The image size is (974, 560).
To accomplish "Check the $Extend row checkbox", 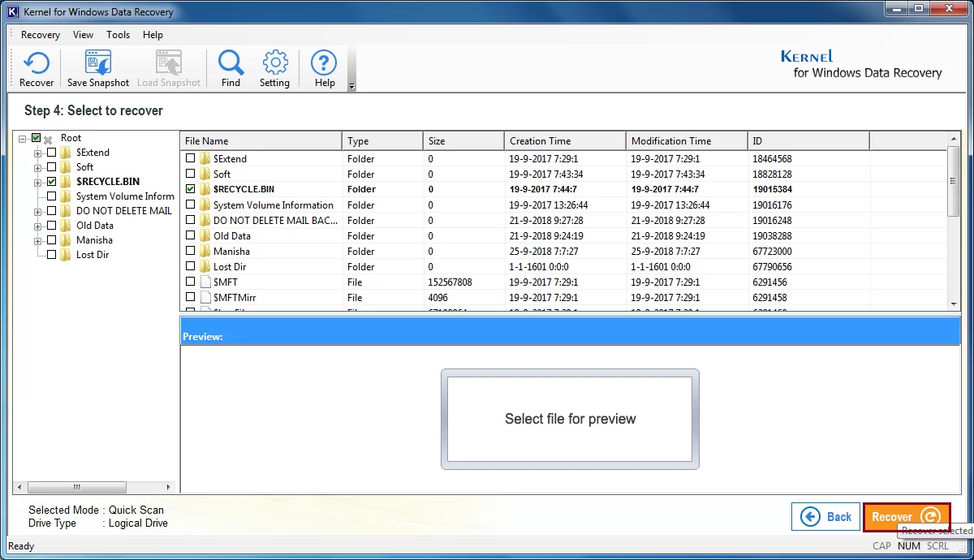I will point(190,158).
